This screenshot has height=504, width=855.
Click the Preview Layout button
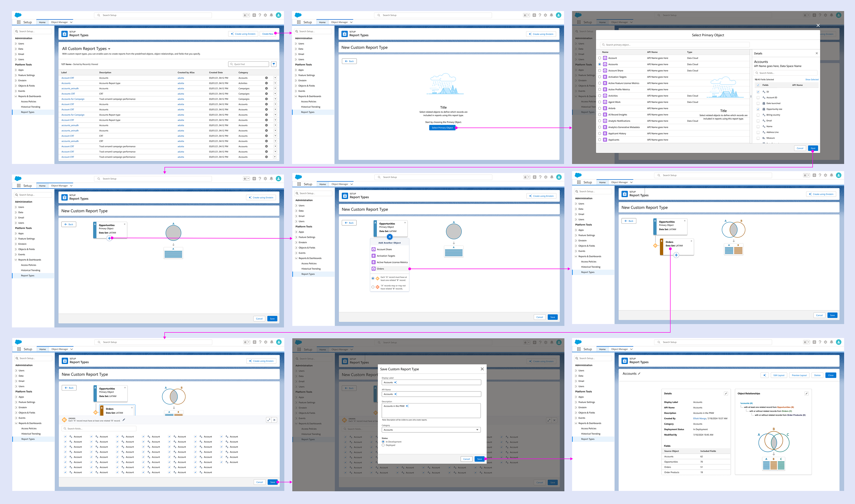799,375
